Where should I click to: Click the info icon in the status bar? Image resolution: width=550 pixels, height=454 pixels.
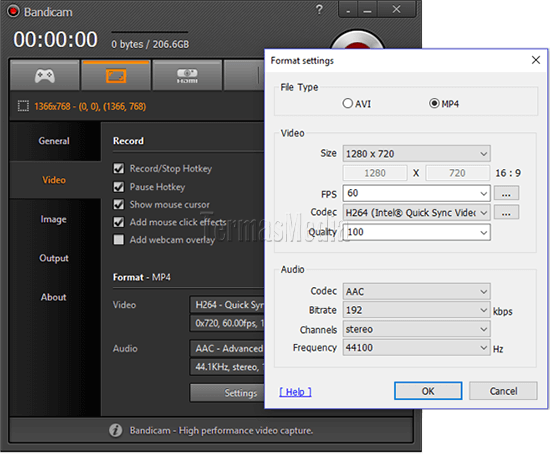pos(115,430)
